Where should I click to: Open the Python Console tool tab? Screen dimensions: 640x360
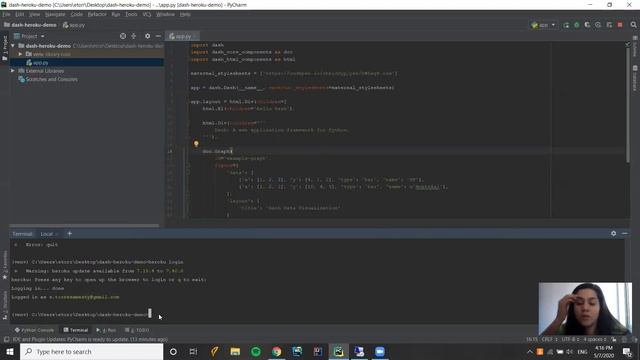point(34,330)
